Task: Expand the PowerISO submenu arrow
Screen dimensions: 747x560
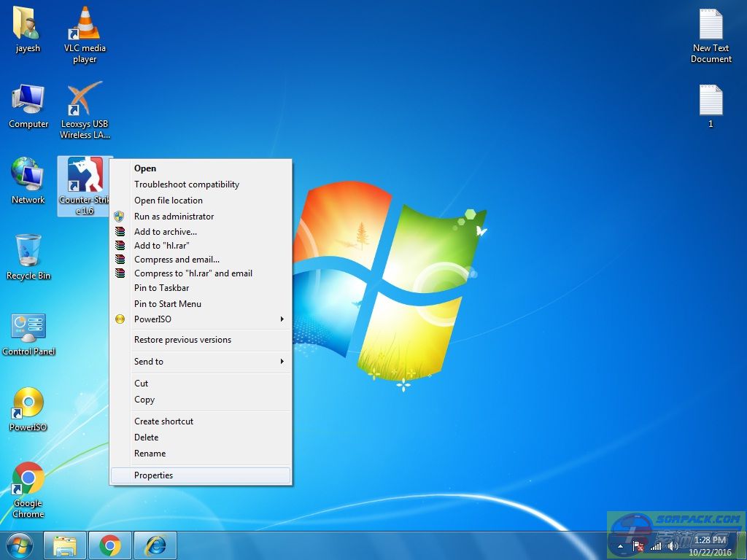Action: coord(282,319)
